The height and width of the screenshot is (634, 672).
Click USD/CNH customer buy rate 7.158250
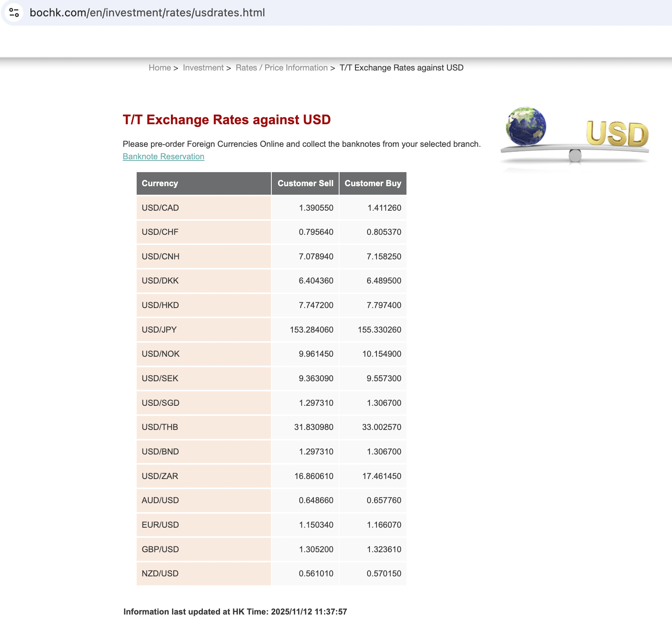tap(383, 257)
